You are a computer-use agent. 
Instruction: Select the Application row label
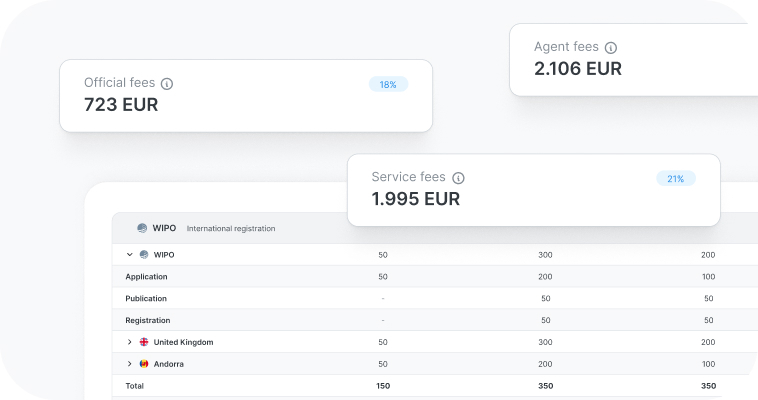click(x=146, y=277)
